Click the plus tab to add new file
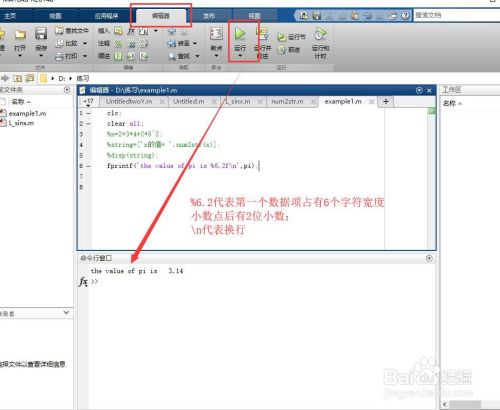The image size is (500, 410). coord(386,101)
